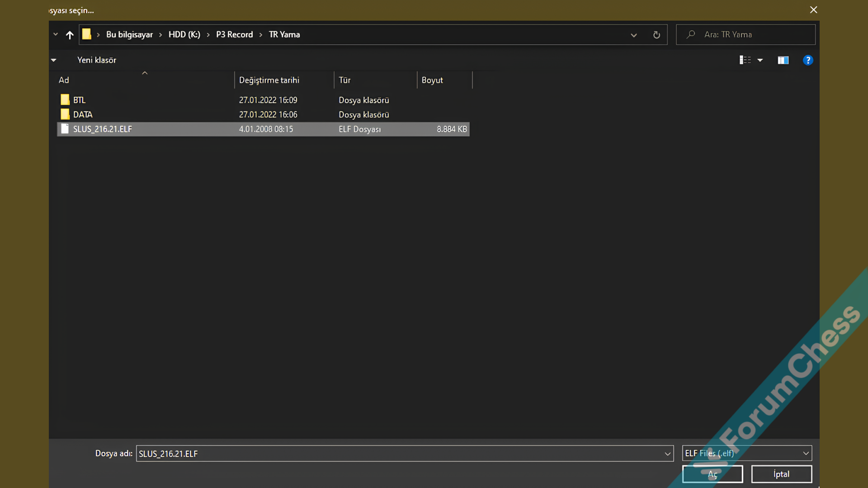Change the view layout icon
Image resolution: width=868 pixels, height=488 pixels.
pyautogui.click(x=745, y=60)
